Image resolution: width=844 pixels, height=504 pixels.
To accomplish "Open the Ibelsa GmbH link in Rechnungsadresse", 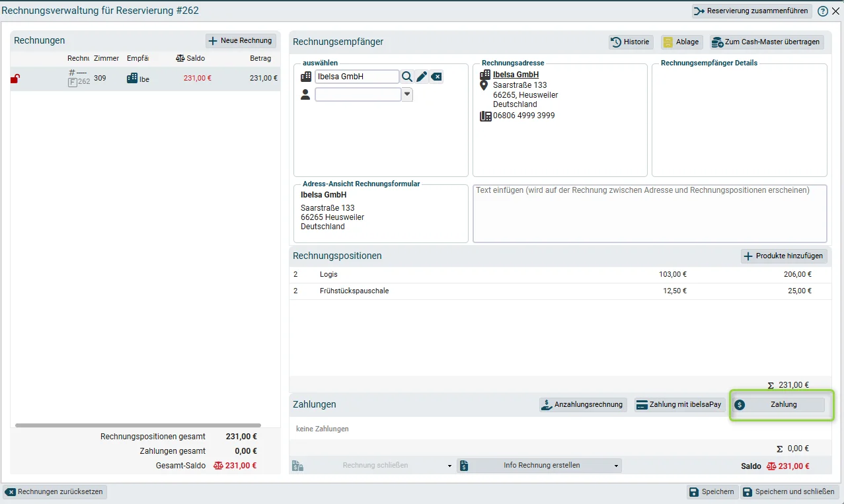I will (x=516, y=75).
